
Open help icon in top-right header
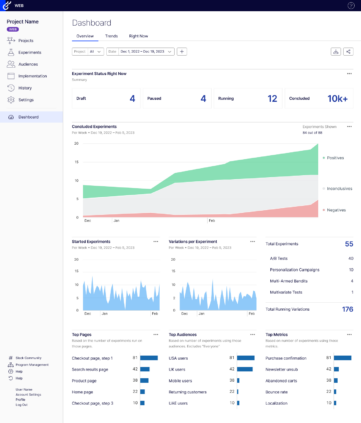click(351, 5)
